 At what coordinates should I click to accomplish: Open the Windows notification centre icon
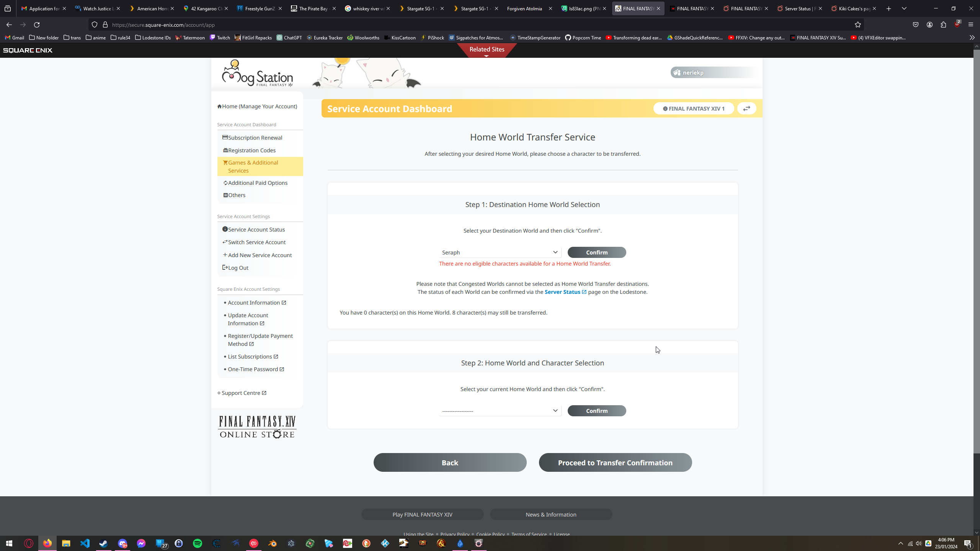click(x=968, y=543)
